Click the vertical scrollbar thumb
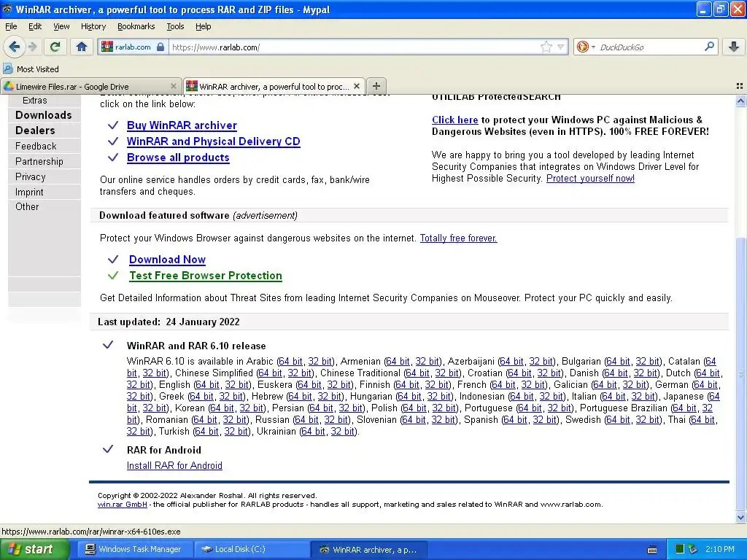 point(740,374)
